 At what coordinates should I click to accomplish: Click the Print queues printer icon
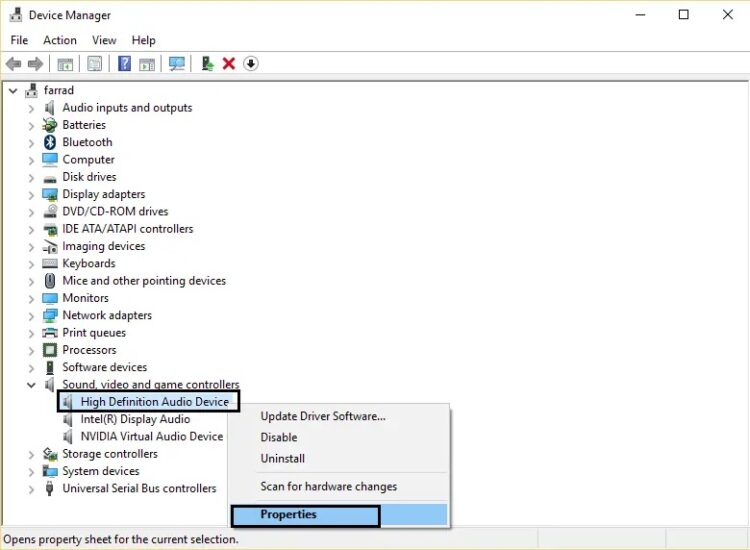click(x=50, y=333)
